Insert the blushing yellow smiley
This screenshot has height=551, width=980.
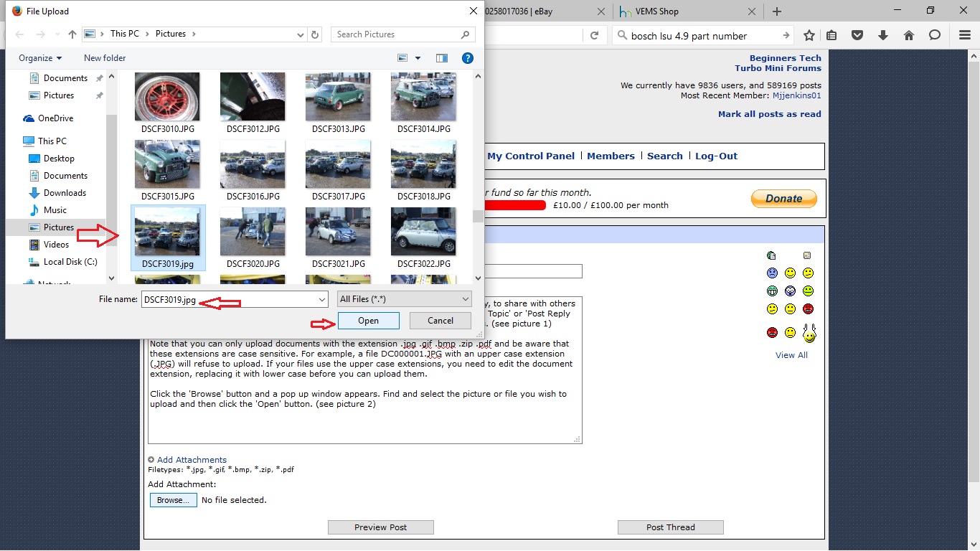pyautogui.click(x=790, y=332)
